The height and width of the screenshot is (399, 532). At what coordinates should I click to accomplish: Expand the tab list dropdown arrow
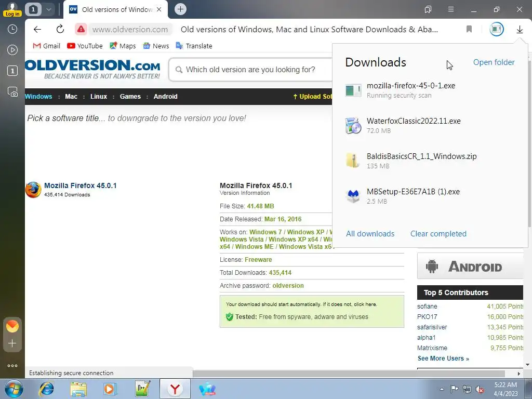[x=48, y=9]
